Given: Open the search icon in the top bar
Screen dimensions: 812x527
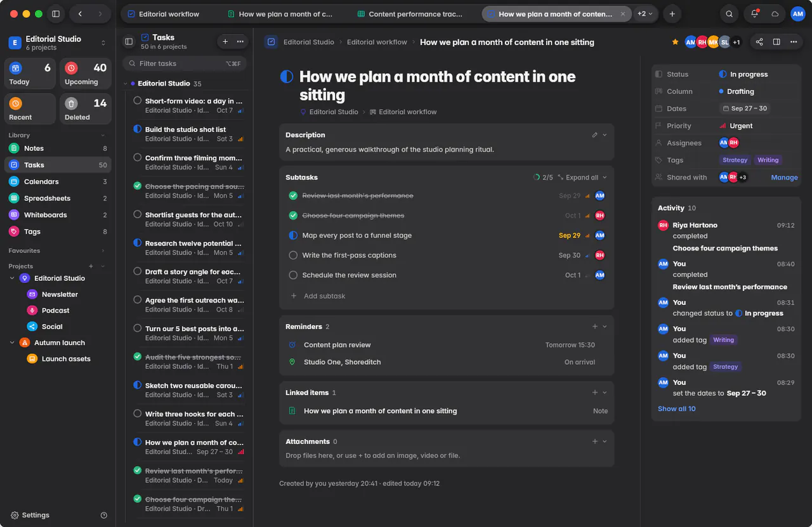Looking at the screenshot, I should 730,14.
